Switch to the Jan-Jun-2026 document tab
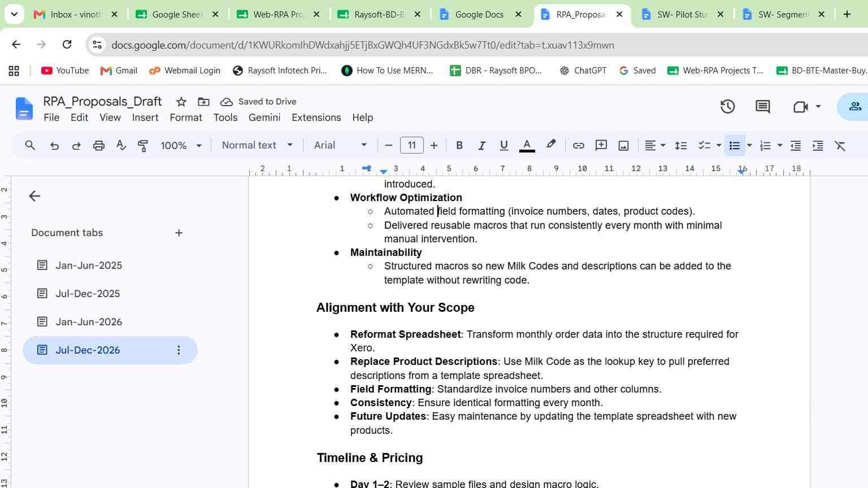The width and height of the screenshot is (868, 488). [89, 322]
